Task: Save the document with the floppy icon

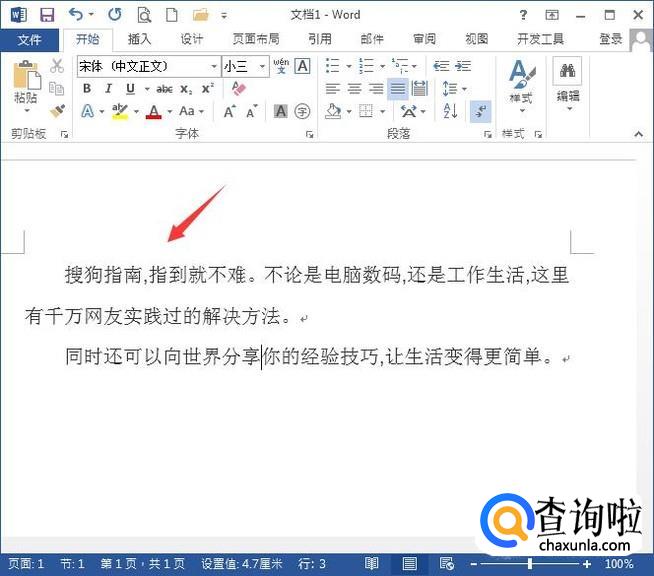Action: coord(47,15)
